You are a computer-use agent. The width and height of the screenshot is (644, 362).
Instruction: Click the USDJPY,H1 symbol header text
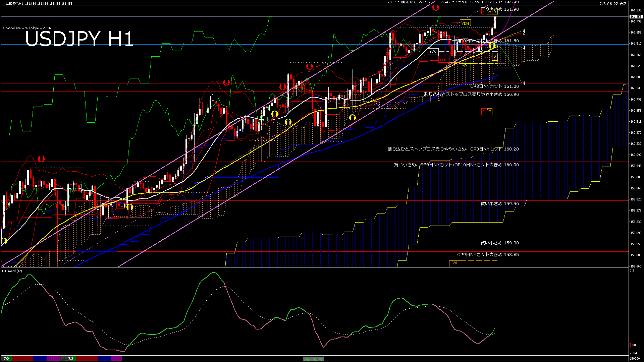[15, 3]
